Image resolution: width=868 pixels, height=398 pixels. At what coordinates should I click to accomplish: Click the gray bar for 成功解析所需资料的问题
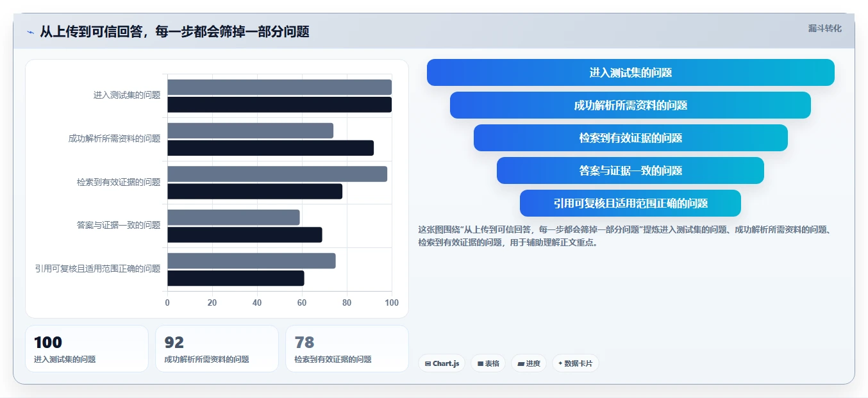tap(251, 131)
